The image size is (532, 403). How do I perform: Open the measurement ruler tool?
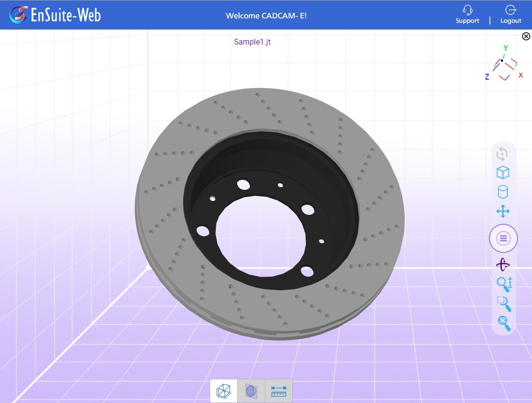click(278, 391)
